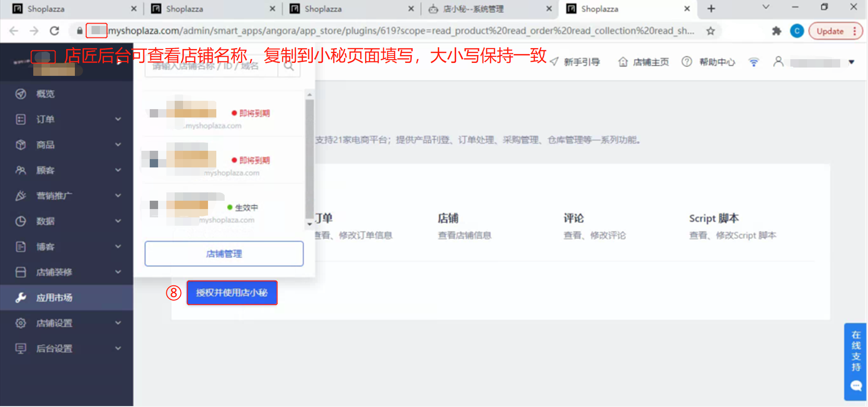The height and width of the screenshot is (407, 868).
Task: Click the 评论 permission heading
Action: click(x=574, y=218)
